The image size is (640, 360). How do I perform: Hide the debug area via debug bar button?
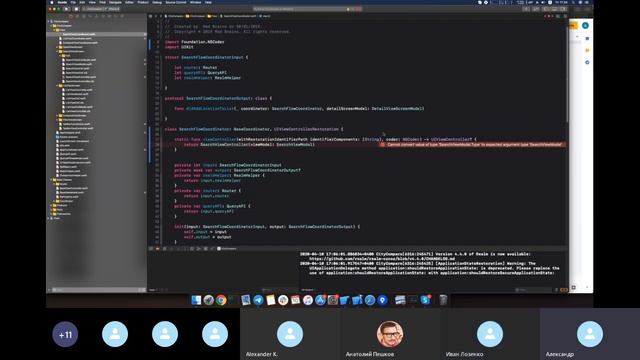click(151, 248)
